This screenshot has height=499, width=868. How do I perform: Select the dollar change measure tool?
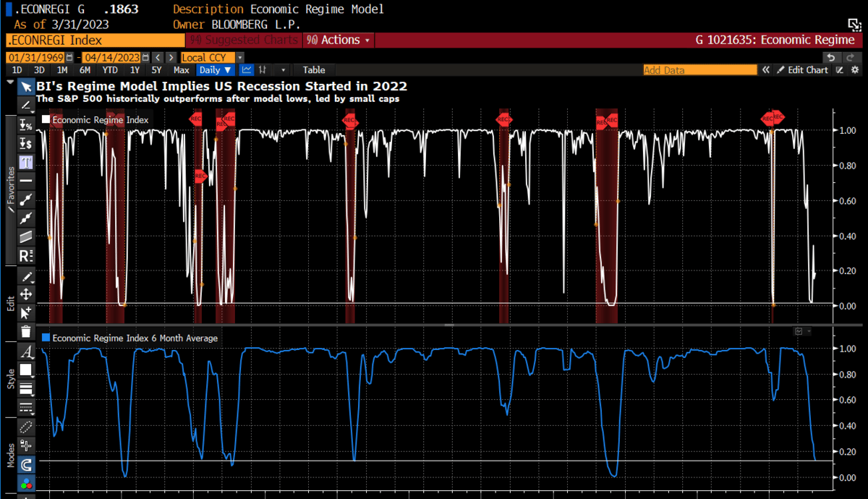(26, 144)
